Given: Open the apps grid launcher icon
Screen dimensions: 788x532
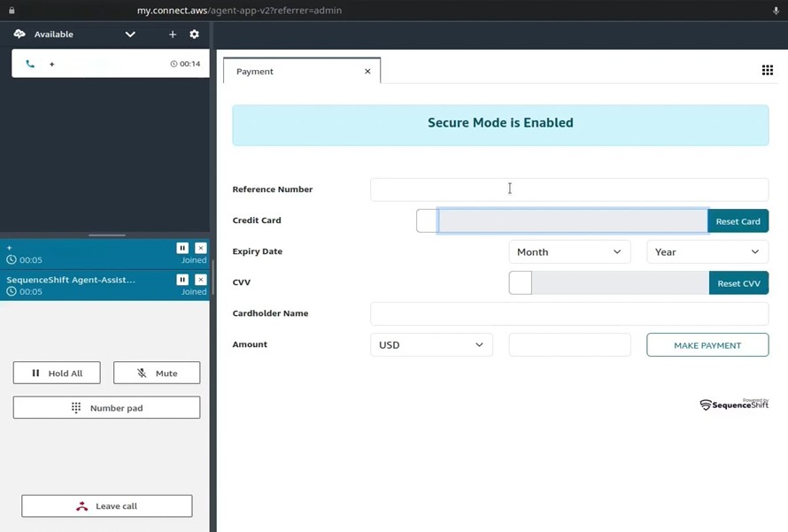Looking at the screenshot, I should [x=767, y=71].
